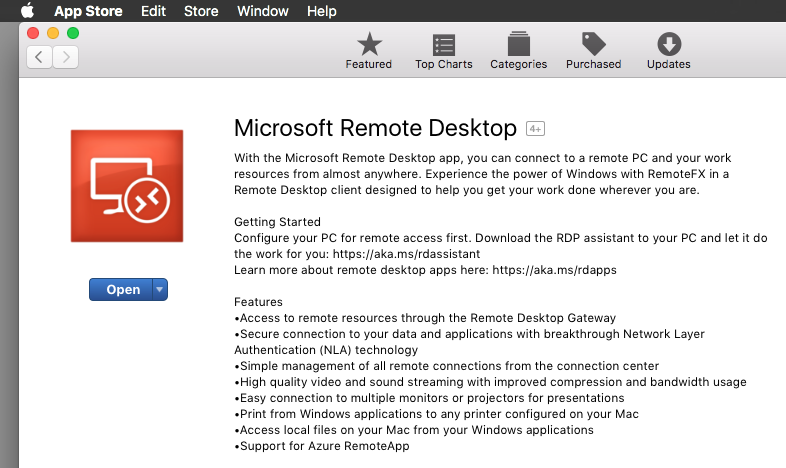Click the Microsoft Remote Desktop app icon

point(127,186)
